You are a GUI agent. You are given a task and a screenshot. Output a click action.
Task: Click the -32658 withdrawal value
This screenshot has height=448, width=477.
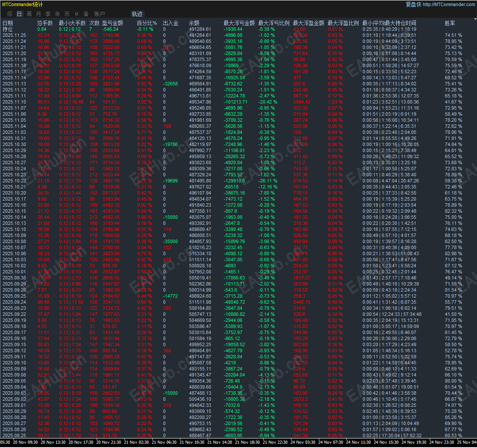(170, 84)
